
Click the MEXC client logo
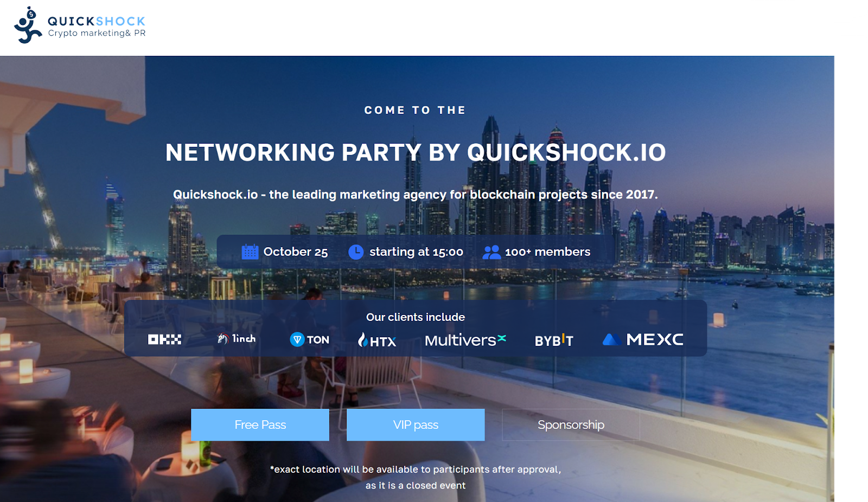tap(643, 339)
